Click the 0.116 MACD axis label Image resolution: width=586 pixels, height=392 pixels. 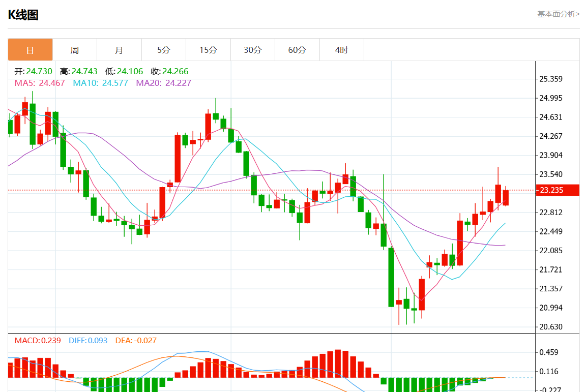click(x=549, y=372)
